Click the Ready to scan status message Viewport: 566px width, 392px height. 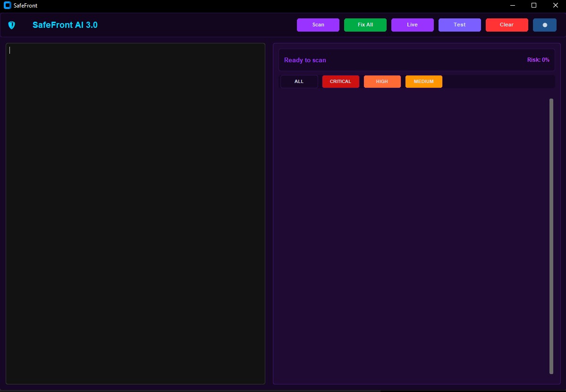point(305,60)
